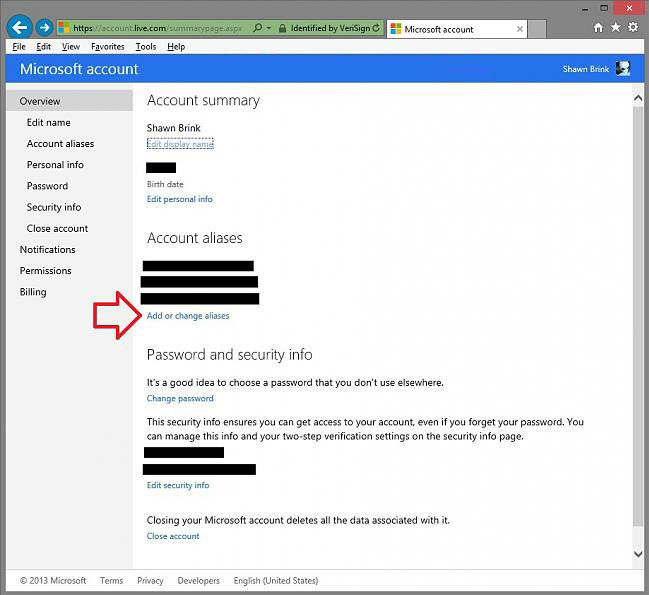
Task: Maximize the browser window
Action: [x=604, y=8]
